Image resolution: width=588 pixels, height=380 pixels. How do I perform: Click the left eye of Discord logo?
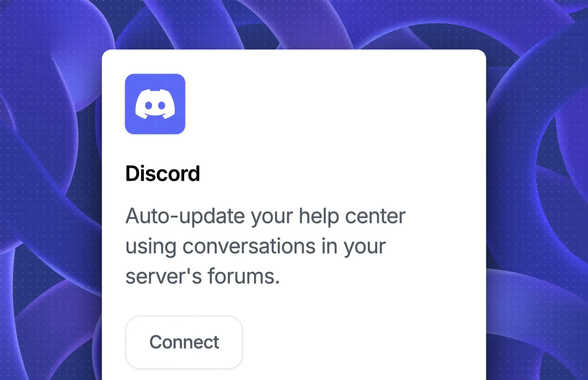click(148, 106)
